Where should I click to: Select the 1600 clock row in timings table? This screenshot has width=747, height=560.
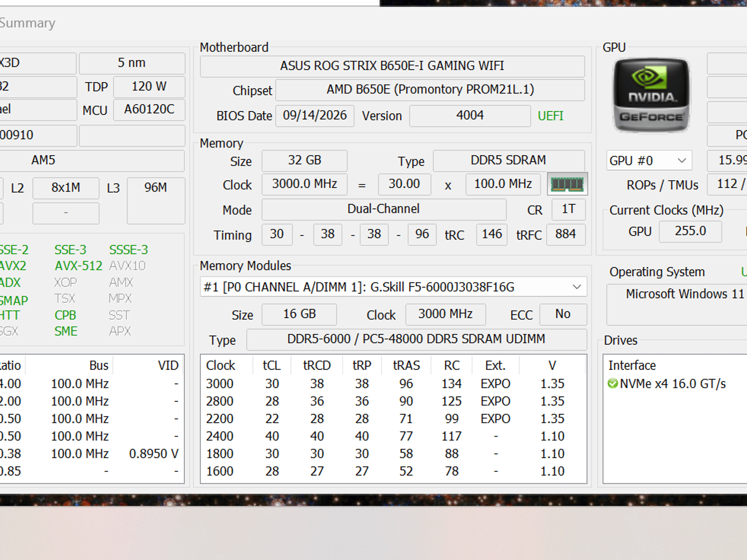click(x=393, y=471)
